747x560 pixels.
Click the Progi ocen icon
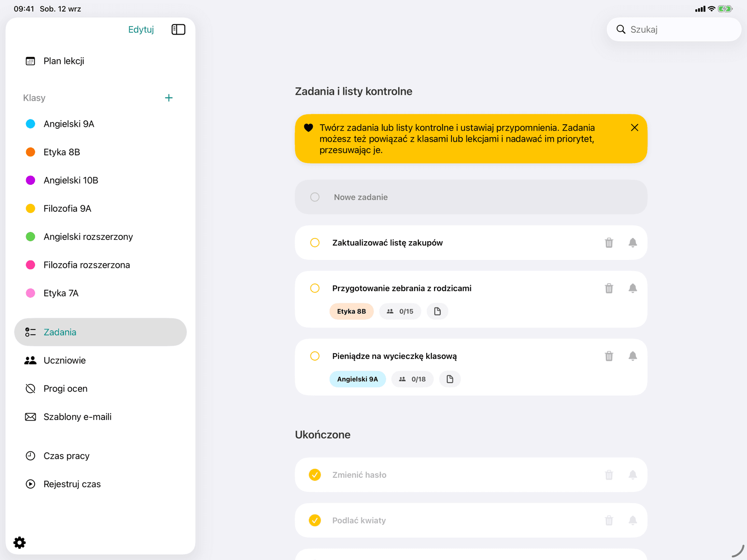pos(30,389)
